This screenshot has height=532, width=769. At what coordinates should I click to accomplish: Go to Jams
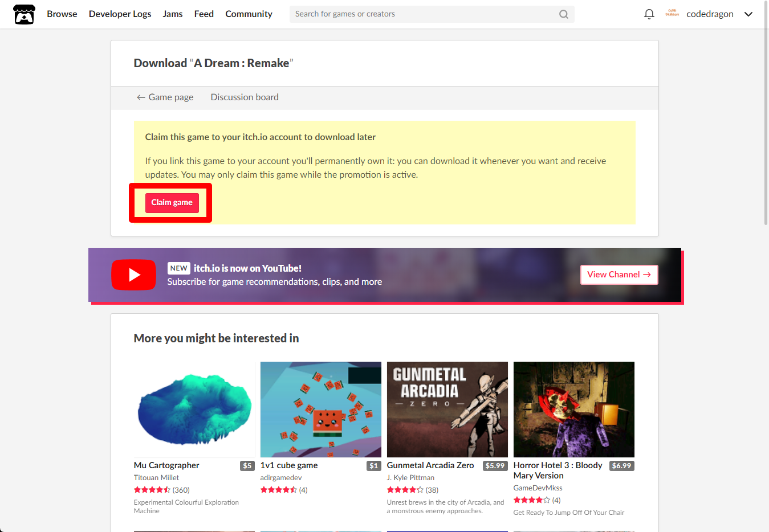[173, 14]
